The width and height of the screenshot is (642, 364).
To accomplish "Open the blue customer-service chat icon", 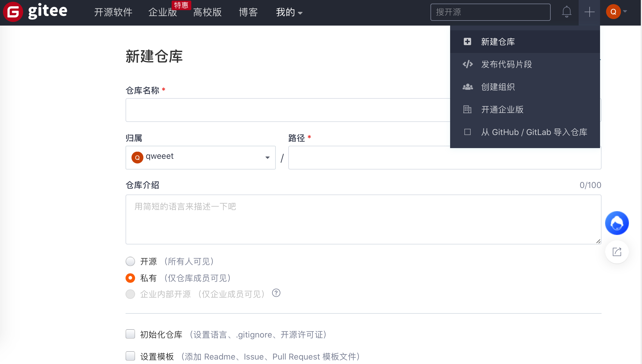I will pyautogui.click(x=617, y=223).
